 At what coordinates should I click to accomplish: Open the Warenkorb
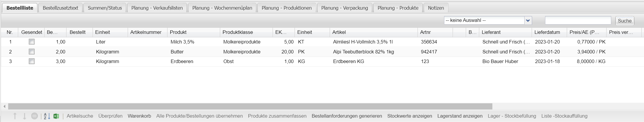pyautogui.click(x=139, y=116)
